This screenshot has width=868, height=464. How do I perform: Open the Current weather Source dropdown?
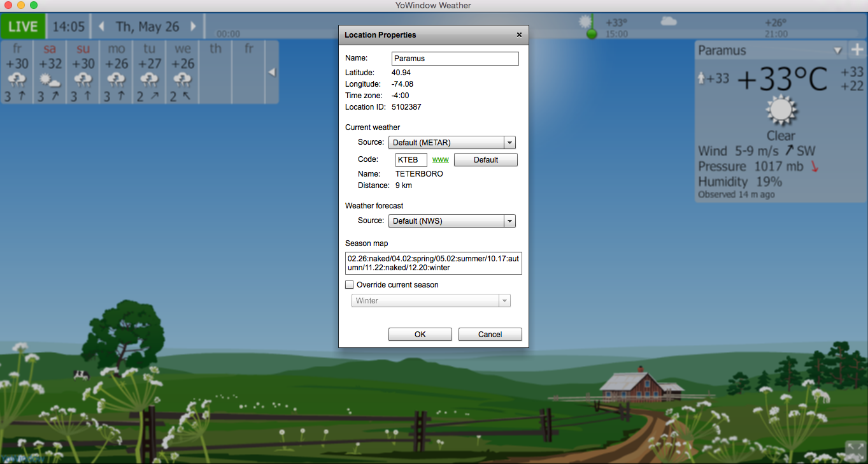click(452, 143)
